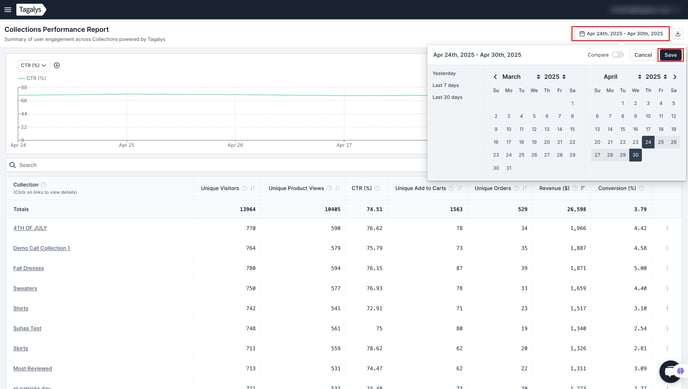Open the April calendar year selector
The height and width of the screenshot is (389, 688).
click(x=656, y=77)
